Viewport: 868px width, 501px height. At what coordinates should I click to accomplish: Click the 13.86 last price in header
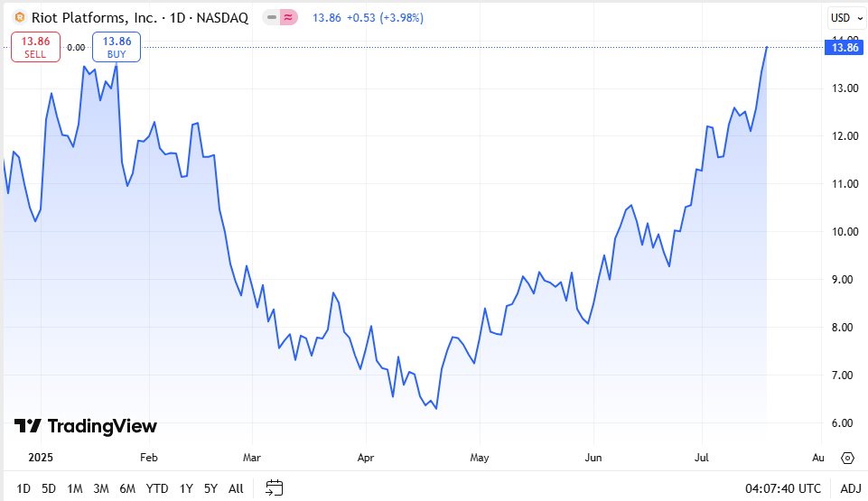coord(327,18)
